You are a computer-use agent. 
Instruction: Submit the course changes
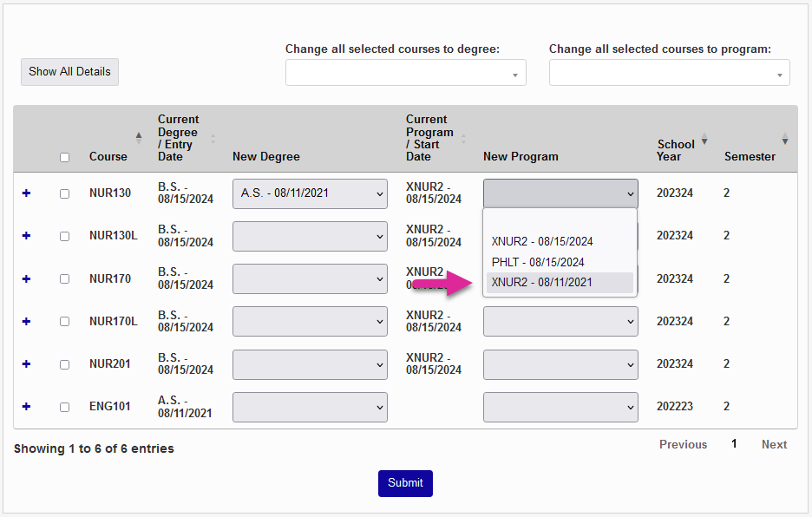405,483
